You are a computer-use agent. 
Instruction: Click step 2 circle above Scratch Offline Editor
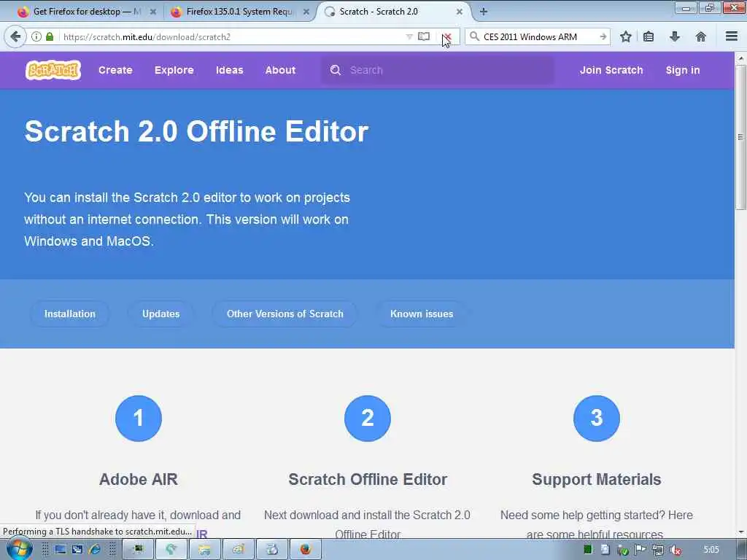pyautogui.click(x=368, y=418)
